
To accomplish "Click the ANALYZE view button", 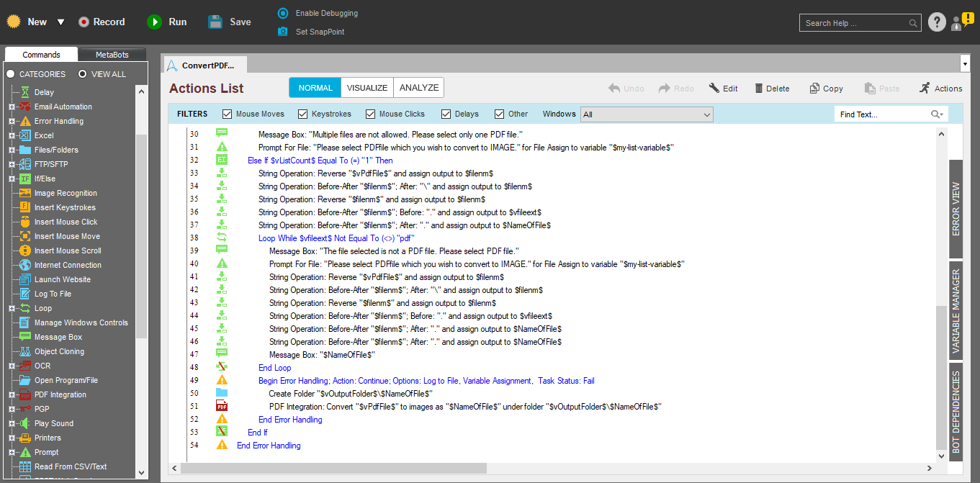I will pos(418,88).
